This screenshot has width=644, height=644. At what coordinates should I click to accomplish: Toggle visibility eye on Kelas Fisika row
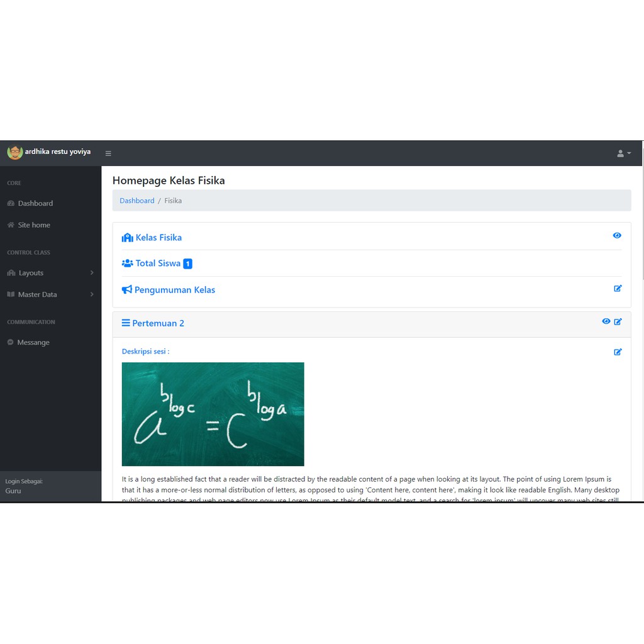[617, 235]
